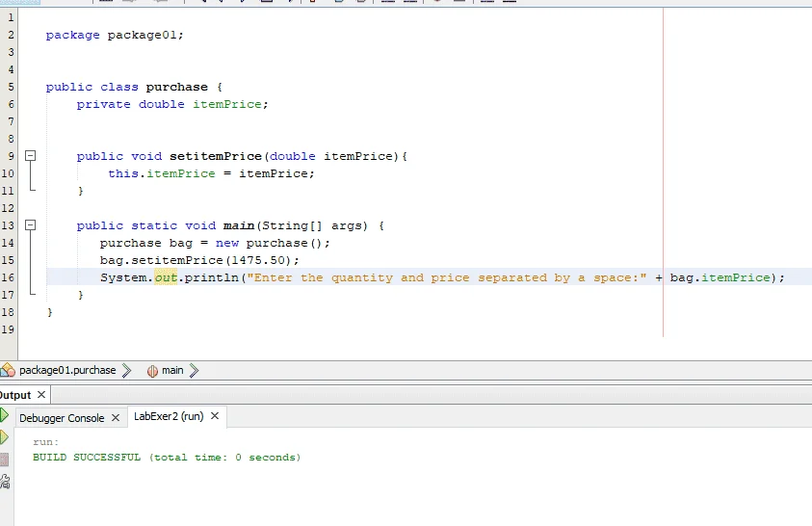Click 'String[]' in main's parameters
This screenshot has height=526, width=812.
(292, 225)
